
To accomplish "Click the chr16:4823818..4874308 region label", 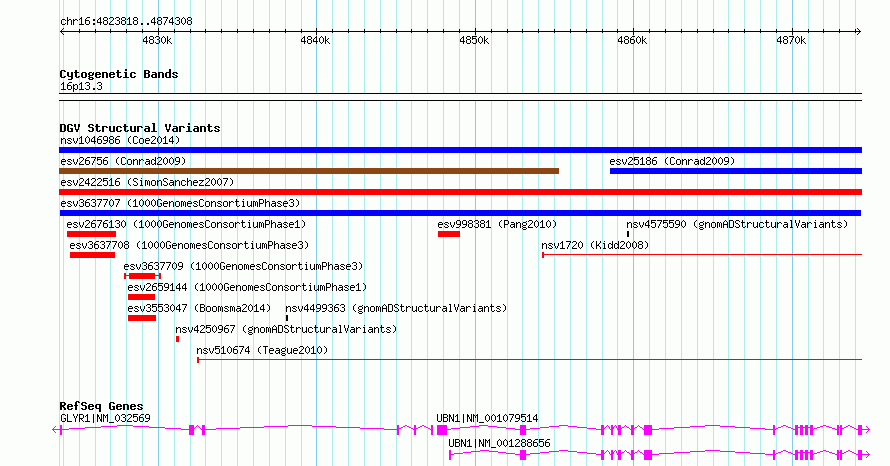I will pyautogui.click(x=126, y=22).
